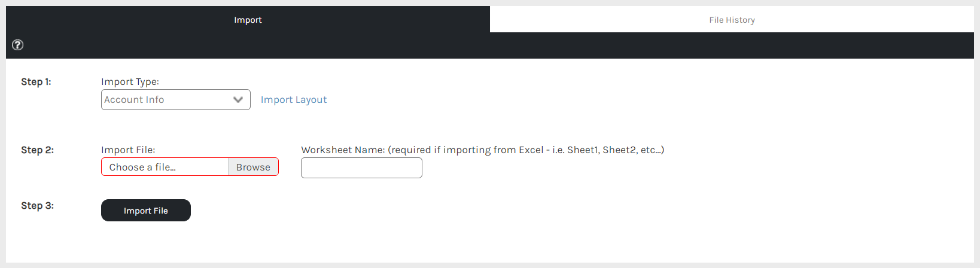Viewport: 980px width, 268px height.
Task: Click the Import Type field label
Action: click(x=130, y=82)
